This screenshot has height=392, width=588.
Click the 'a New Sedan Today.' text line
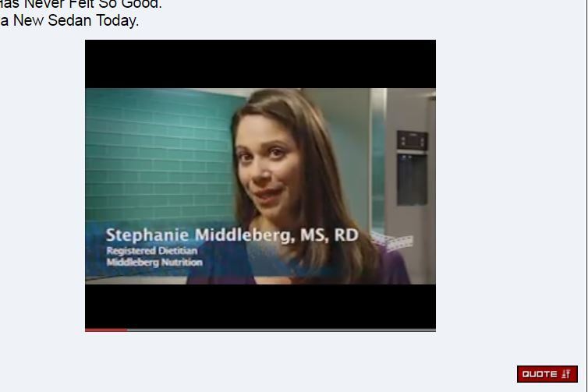(x=69, y=20)
